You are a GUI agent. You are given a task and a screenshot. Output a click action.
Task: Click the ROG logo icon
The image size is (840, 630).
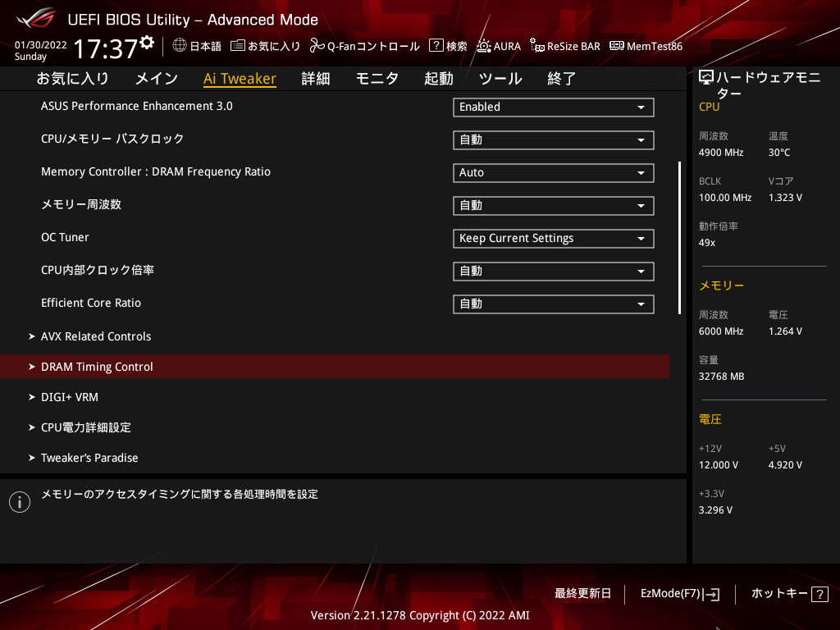point(35,18)
